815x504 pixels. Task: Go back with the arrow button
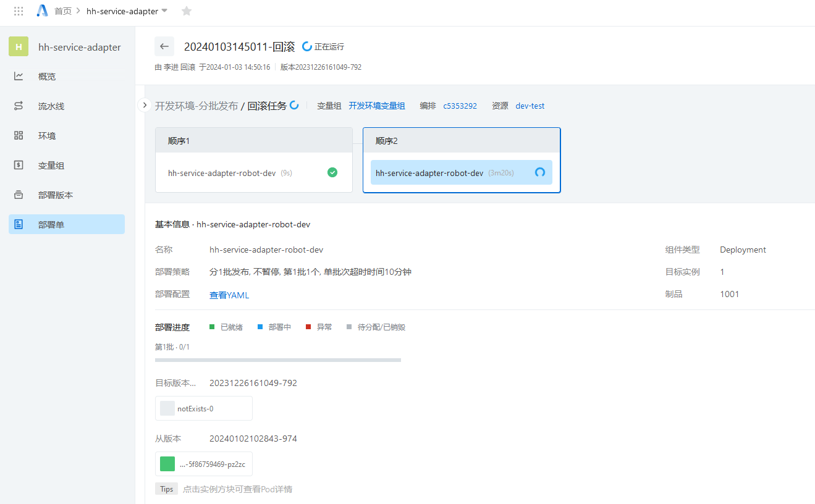coord(164,46)
